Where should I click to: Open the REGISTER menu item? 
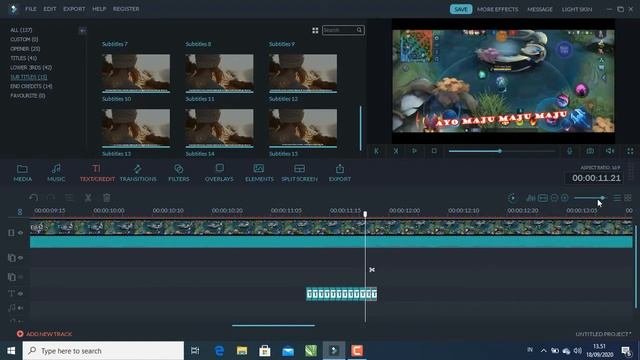pyautogui.click(x=126, y=9)
